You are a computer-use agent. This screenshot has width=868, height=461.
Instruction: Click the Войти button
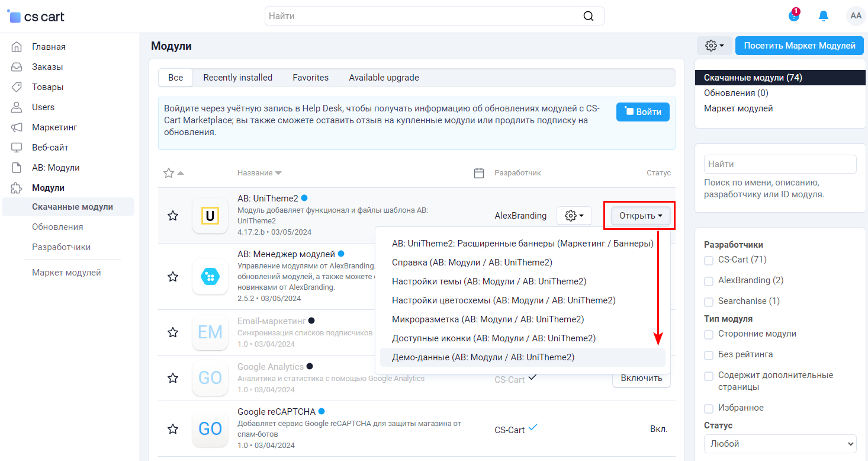(643, 112)
